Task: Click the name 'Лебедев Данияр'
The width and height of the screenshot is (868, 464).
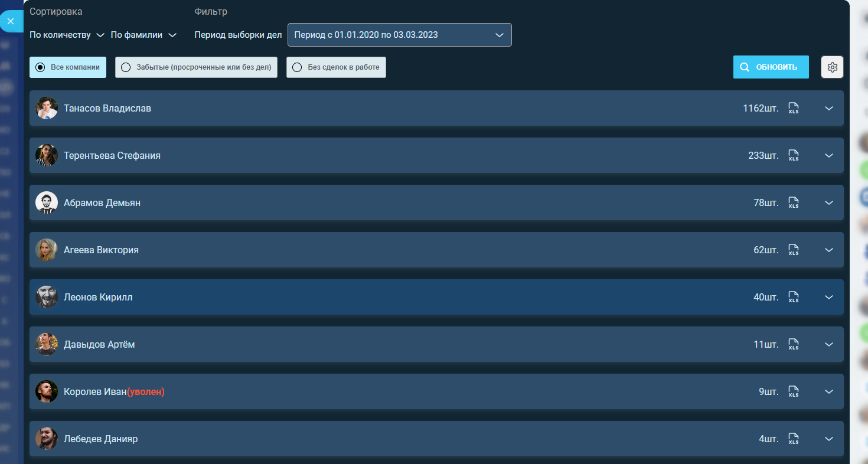Action: pos(100,439)
